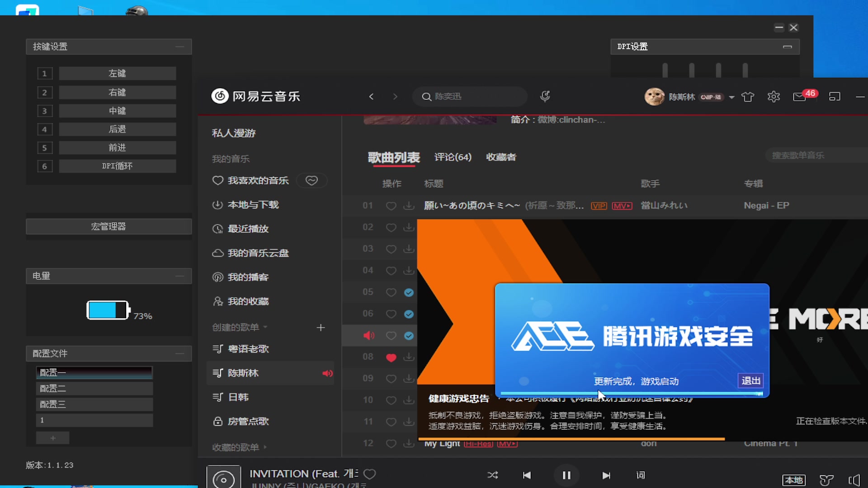Pause the current song
The width and height of the screenshot is (868, 488).
pyautogui.click(x=566, y=475)
